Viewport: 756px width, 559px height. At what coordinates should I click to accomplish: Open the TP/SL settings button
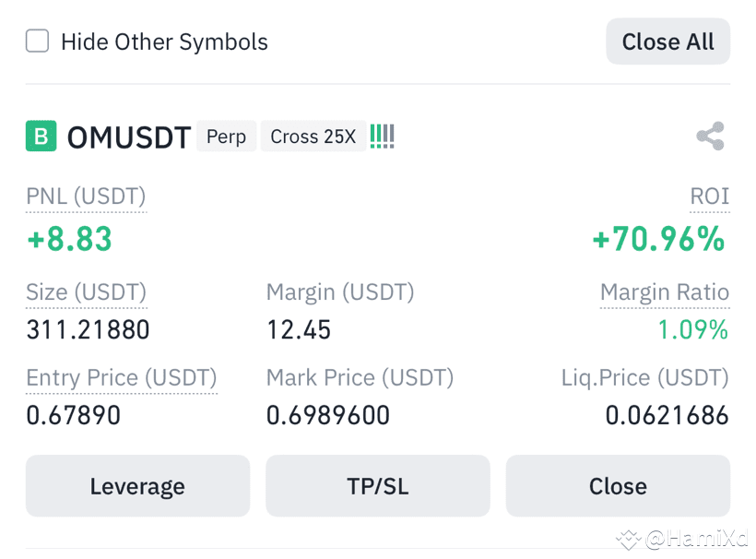click(377, 486)
